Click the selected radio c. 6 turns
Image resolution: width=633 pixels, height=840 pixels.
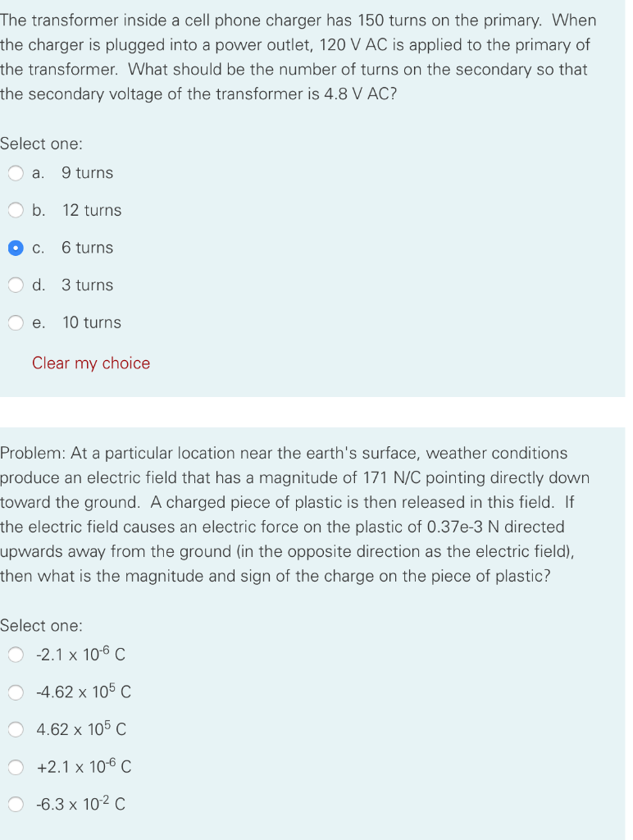click(16, 248)
